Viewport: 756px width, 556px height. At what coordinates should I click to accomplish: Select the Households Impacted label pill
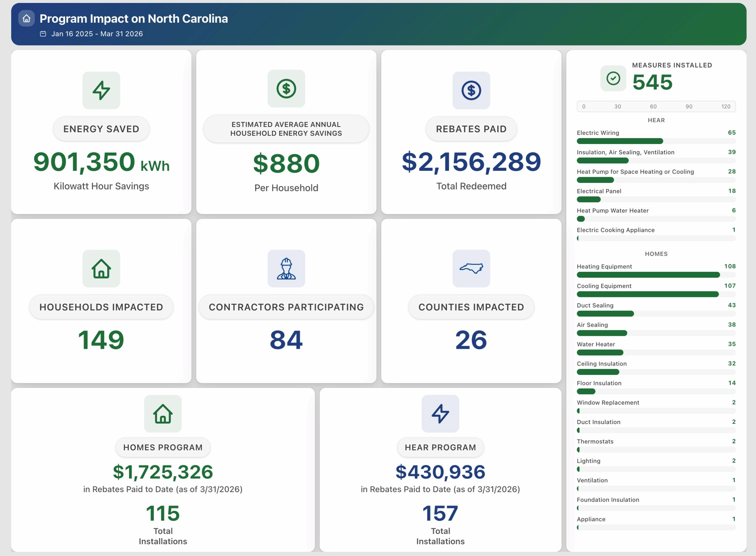click(101, 307)
